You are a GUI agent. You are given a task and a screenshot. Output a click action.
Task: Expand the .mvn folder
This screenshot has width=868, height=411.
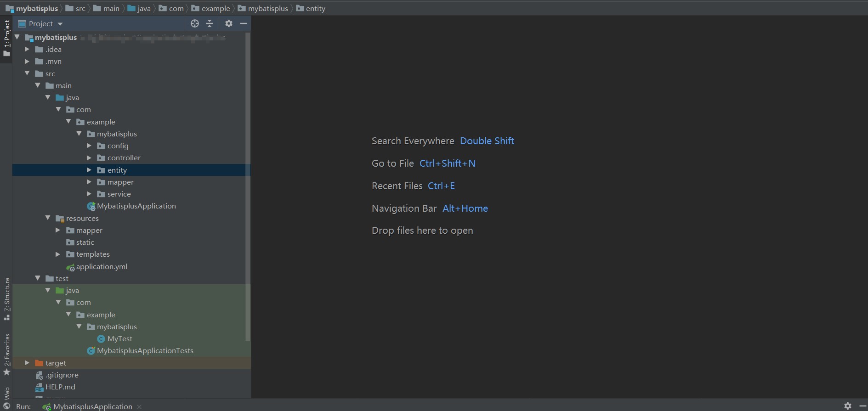tap(27, 61)
